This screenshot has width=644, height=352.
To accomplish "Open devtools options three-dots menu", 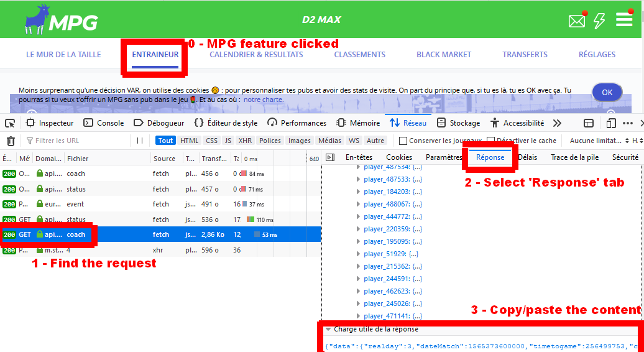I will click(x=628, y=123).
